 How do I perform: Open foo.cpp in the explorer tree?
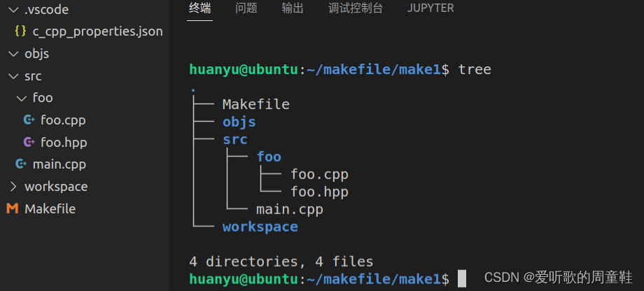click(x=63, y=120)
